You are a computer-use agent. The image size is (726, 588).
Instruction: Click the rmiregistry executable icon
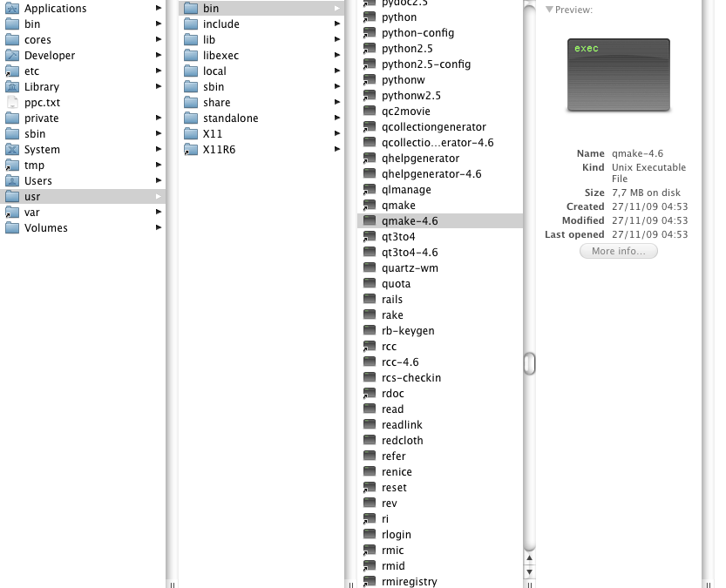pos(369,582)
